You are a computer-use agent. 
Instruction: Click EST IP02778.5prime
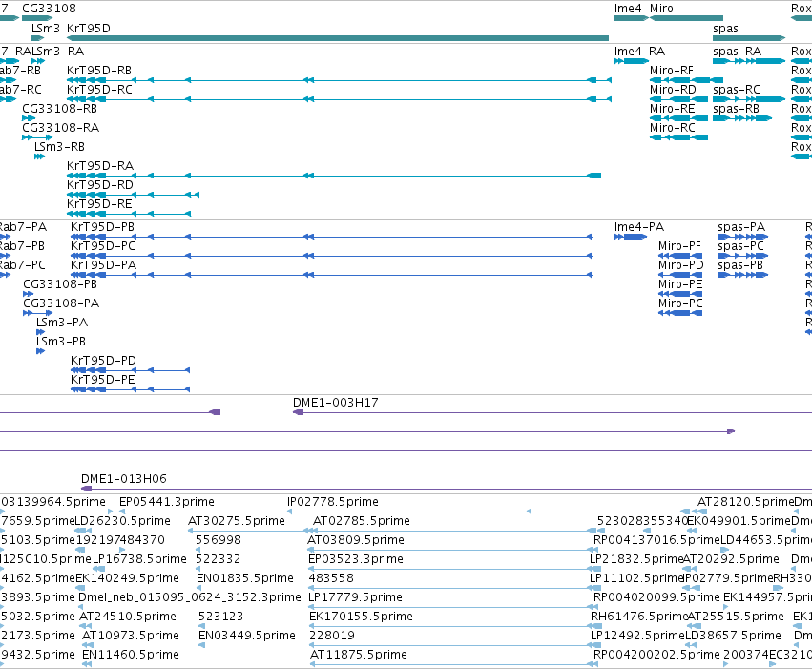(x=332, y=502)
